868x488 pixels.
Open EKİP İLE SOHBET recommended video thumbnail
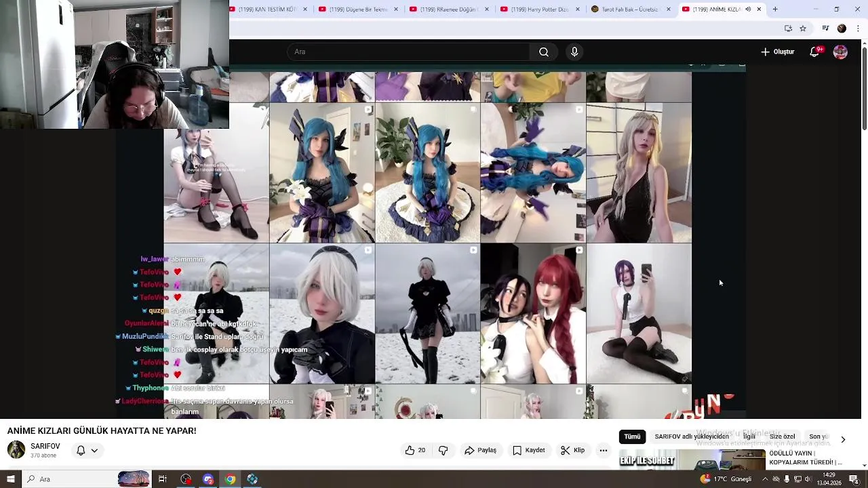pos(692,460)
